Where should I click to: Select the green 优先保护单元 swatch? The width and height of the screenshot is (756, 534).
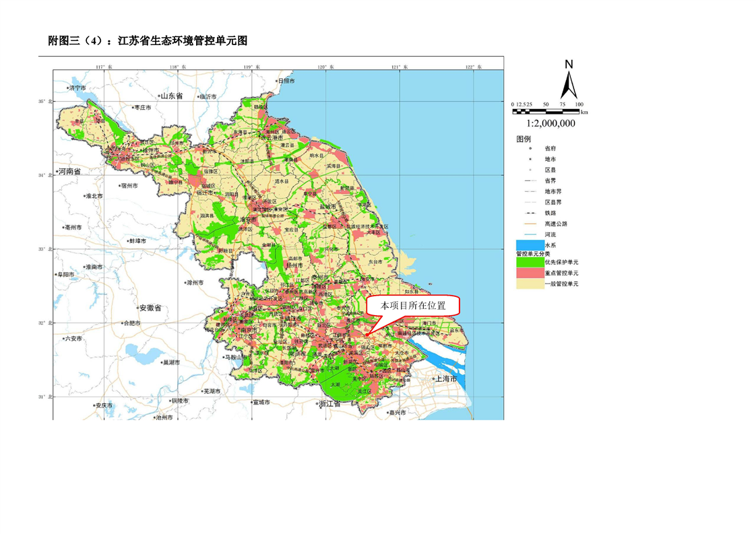[x=530, y=262]
